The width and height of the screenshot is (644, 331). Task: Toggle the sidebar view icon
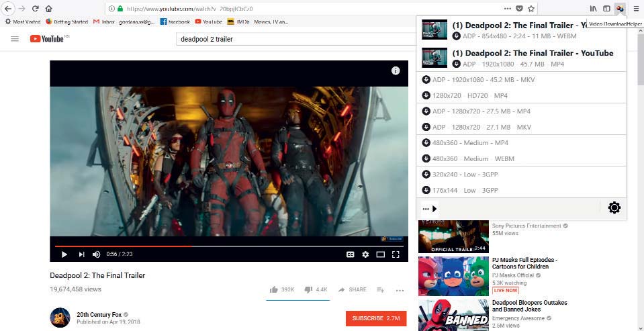(x=606, y=9)
